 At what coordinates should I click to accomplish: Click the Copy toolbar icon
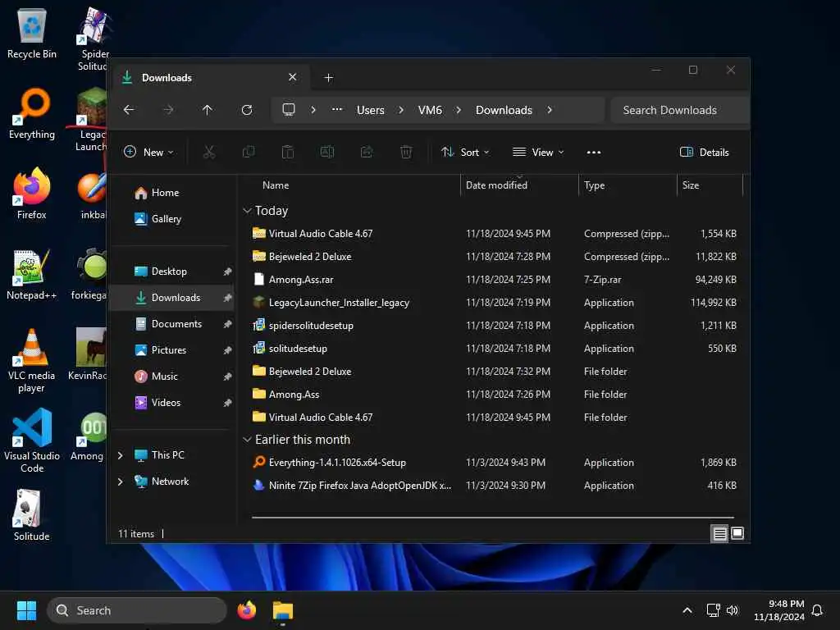(x=249, y=152)
